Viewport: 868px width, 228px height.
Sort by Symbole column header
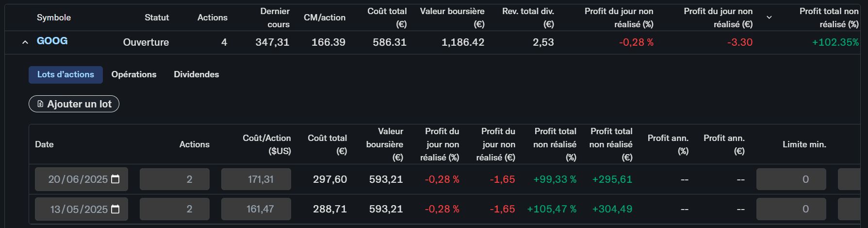point(54,18)
